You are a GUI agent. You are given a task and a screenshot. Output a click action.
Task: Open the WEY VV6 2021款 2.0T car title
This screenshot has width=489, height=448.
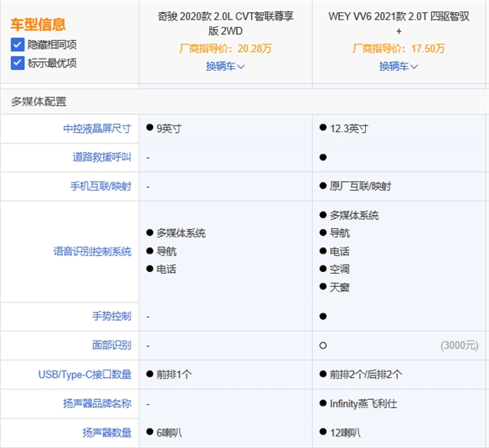(399, 23)
